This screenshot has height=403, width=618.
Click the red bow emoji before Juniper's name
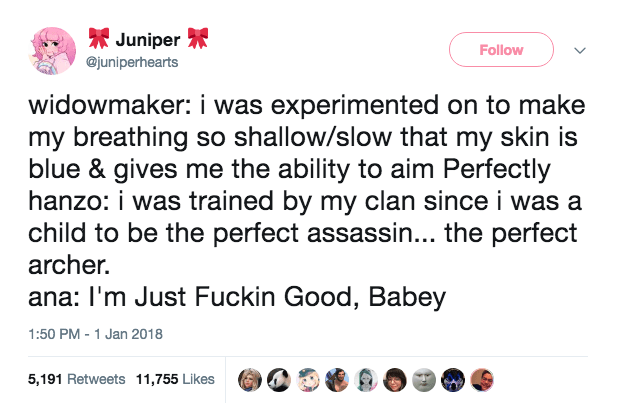pyautogui.click(x=97, y=41)
